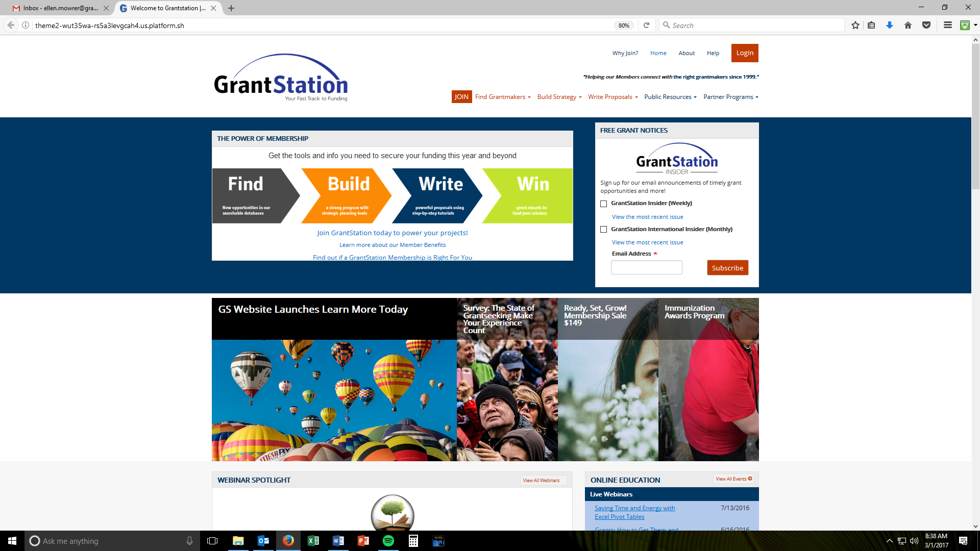
Task: Open Excel from the taskbar
Action: pos(313,541)
